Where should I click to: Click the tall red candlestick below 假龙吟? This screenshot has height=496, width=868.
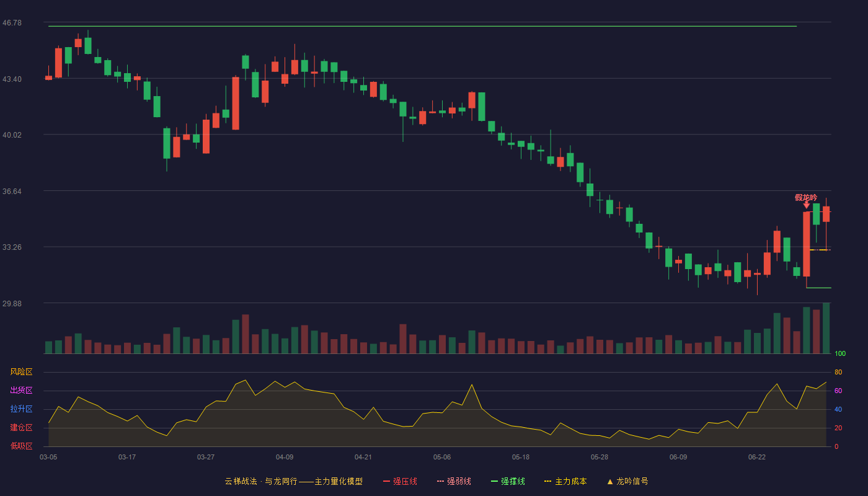pos(806,244)
